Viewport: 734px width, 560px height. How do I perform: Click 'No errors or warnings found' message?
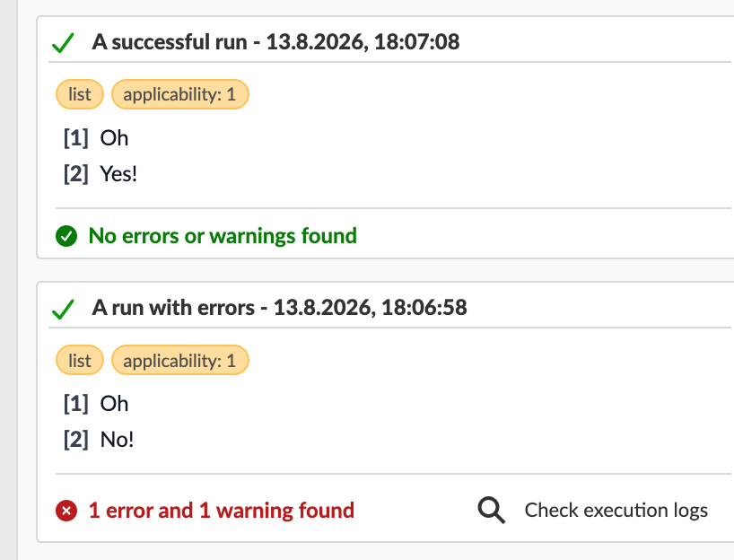223,235
